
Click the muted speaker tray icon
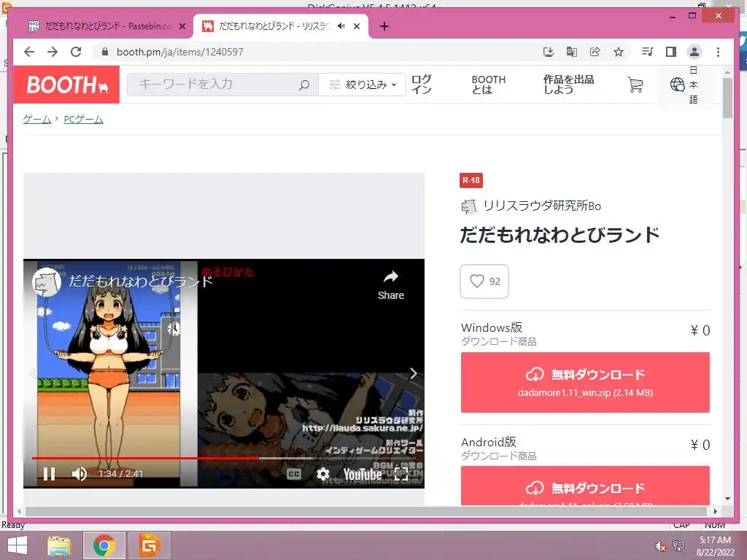pos(660,546)
